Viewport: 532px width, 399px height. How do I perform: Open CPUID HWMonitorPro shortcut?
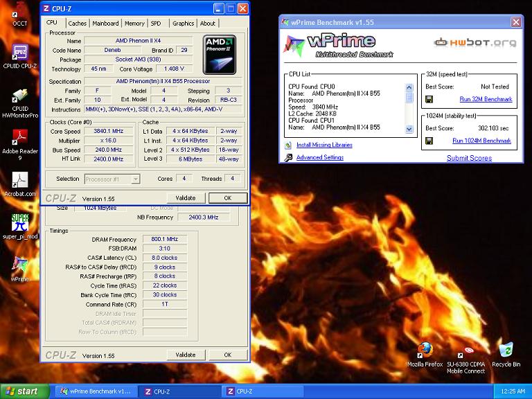coord(20,103)
